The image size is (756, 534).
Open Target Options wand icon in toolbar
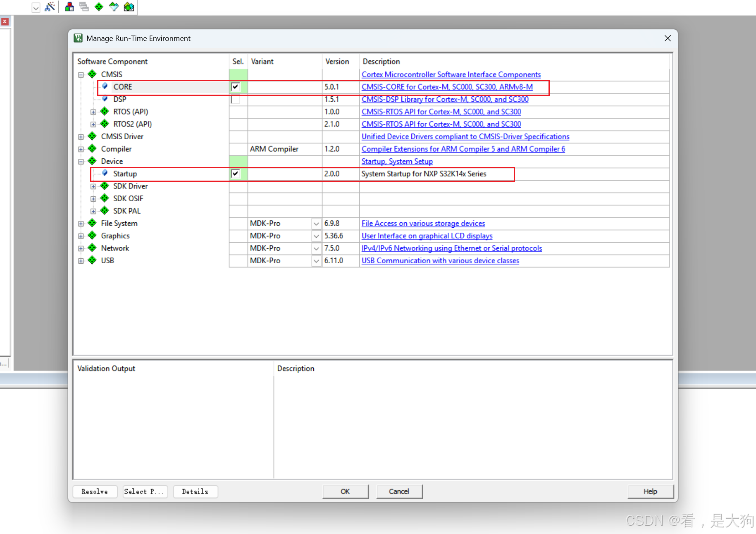coord(50,7)
